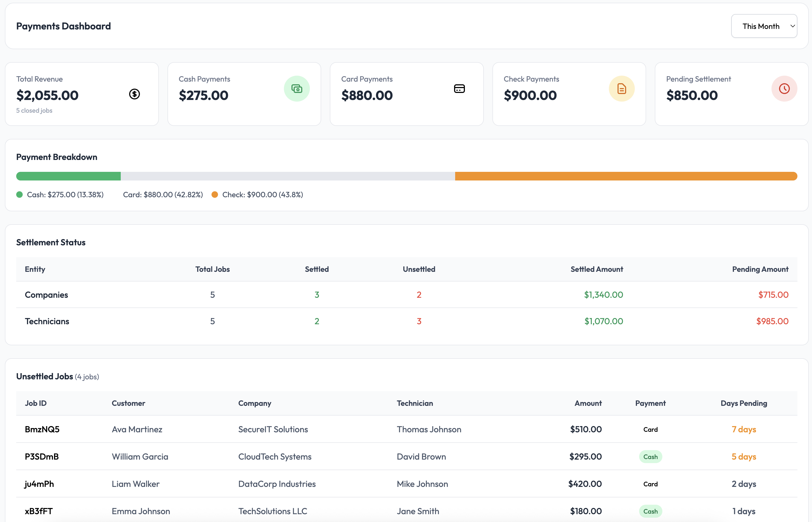Select the credit card icon on Card Payments card
The height and width of the screenshot is (522, 812).
[459, 88]
